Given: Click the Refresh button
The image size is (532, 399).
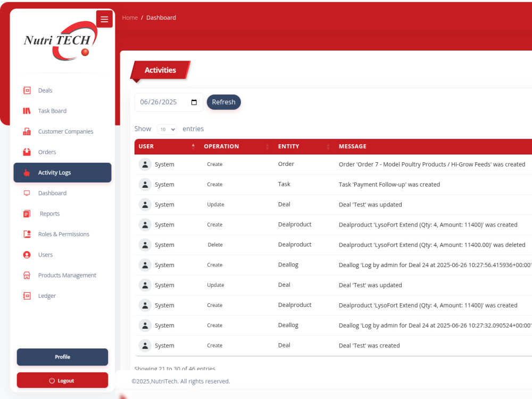Looking at the screenshot, I should 223,102.
